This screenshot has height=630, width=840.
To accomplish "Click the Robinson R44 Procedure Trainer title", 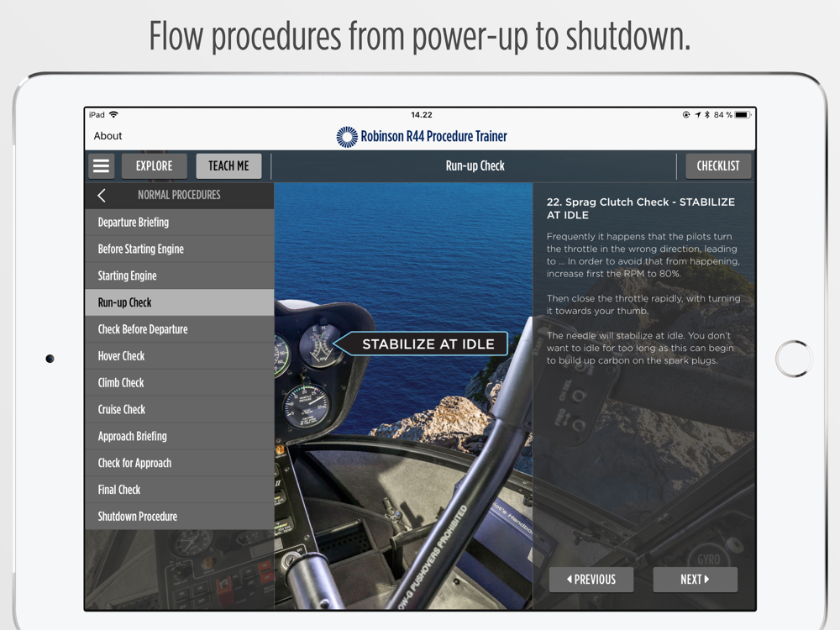I will [433, 137].
